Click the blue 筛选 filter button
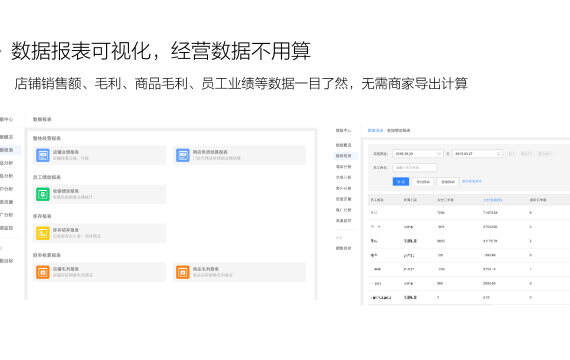 point(401,181)
